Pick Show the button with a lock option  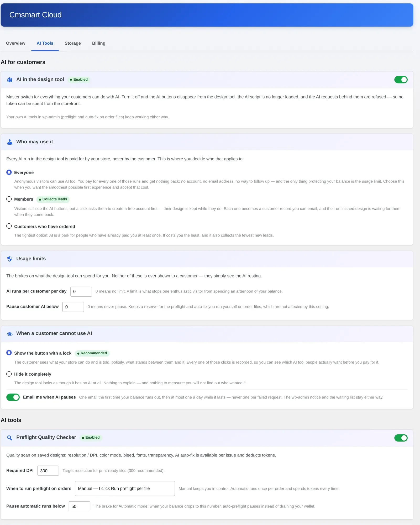[9, 353]
